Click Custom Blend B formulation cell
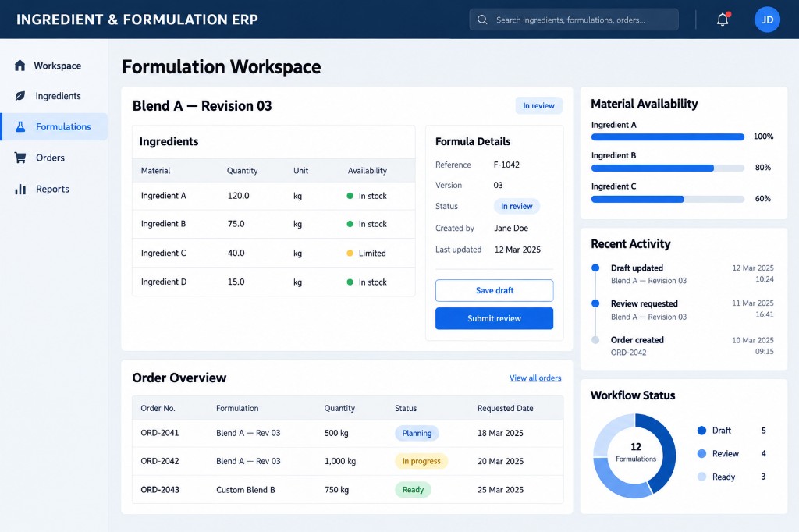799x532 pixels. coord(246,490)
